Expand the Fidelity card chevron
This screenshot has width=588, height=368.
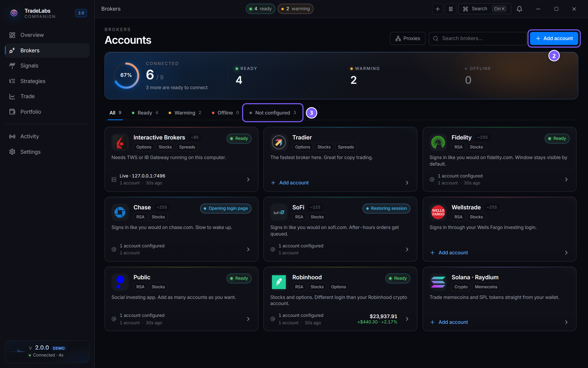click(566, 180)
